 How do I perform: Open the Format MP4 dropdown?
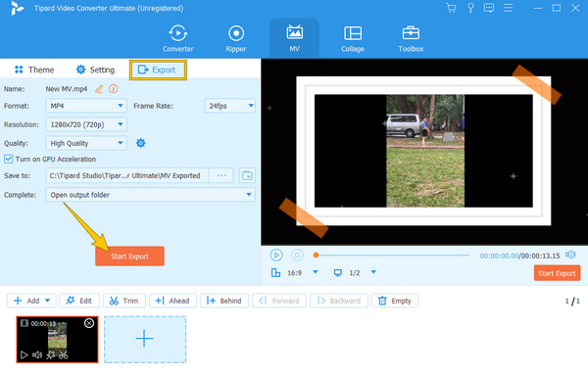click(86, 106)
